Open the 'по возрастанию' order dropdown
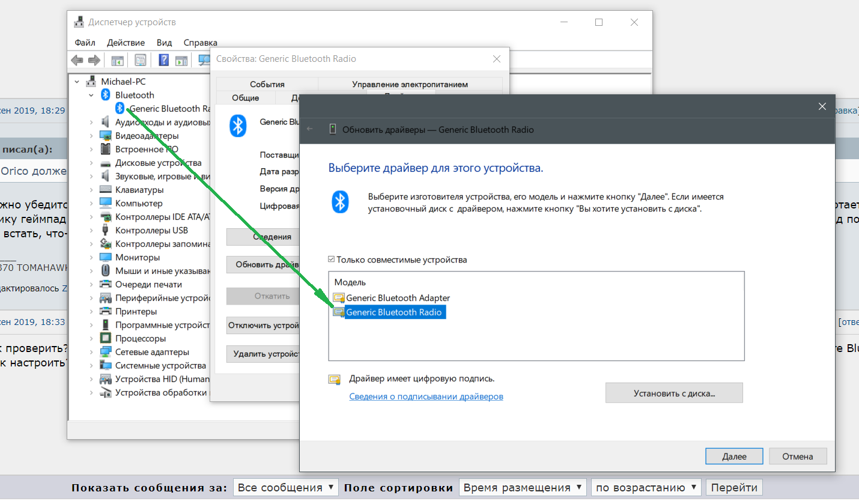This screenshot has width=859, height=504. tap(646, 487)
